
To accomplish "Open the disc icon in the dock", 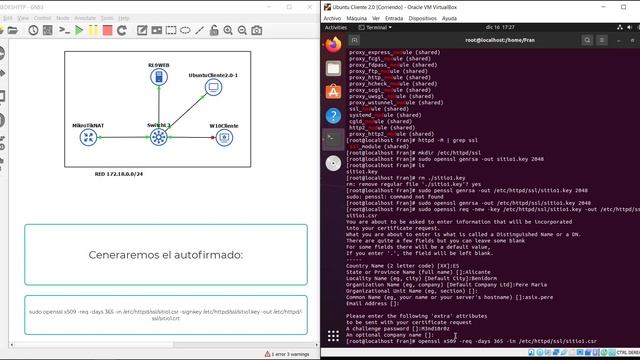I will click(333, 163).
